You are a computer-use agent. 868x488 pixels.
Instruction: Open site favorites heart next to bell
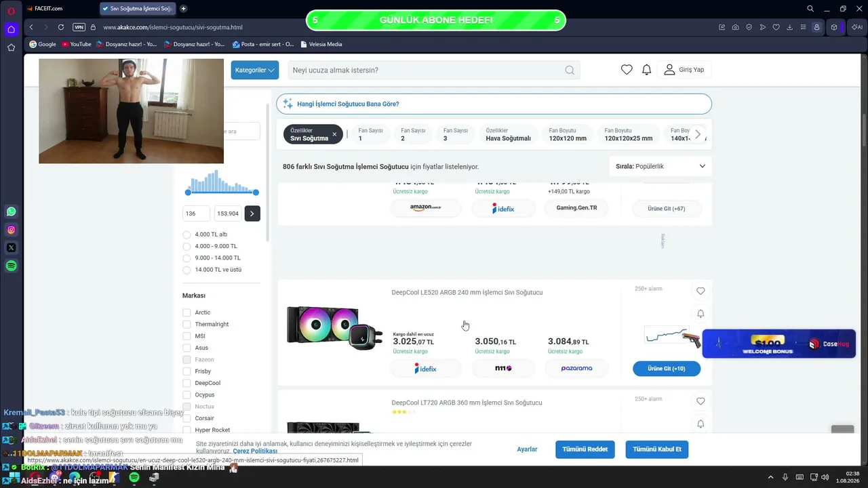coord(627,70)
